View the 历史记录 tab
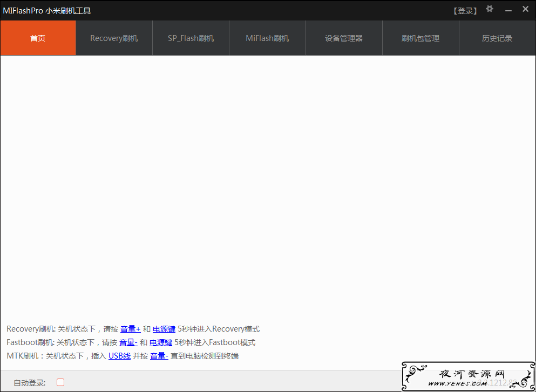This screenshot has width=536, height=392. pos(497,38)
